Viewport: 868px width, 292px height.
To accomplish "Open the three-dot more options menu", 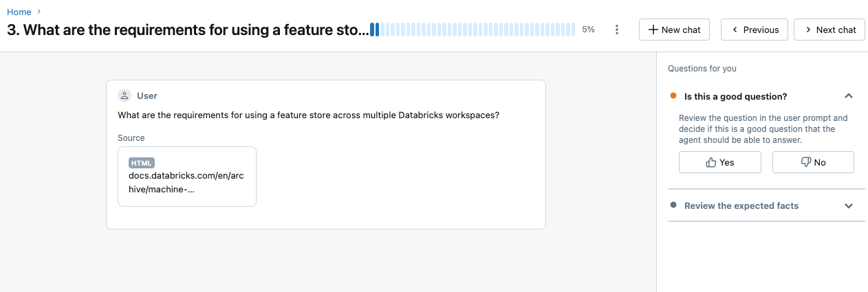I will pyautogui.click(x=617, y=30).
